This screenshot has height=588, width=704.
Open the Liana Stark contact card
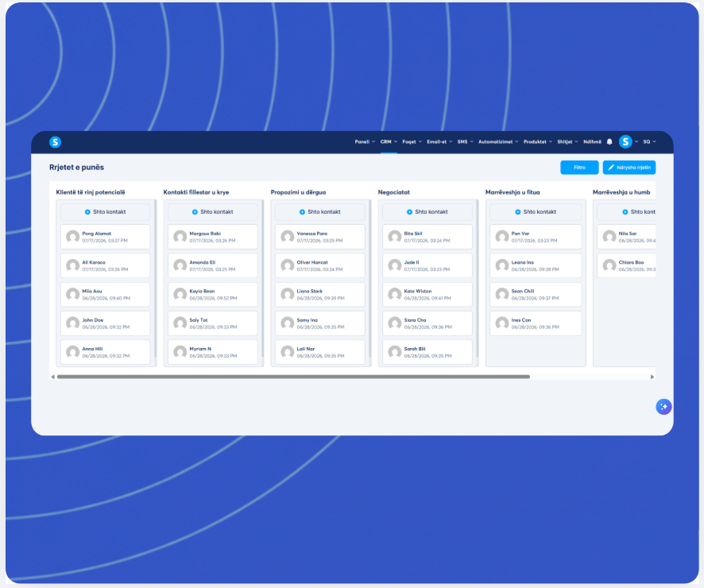tap(320, 295)
